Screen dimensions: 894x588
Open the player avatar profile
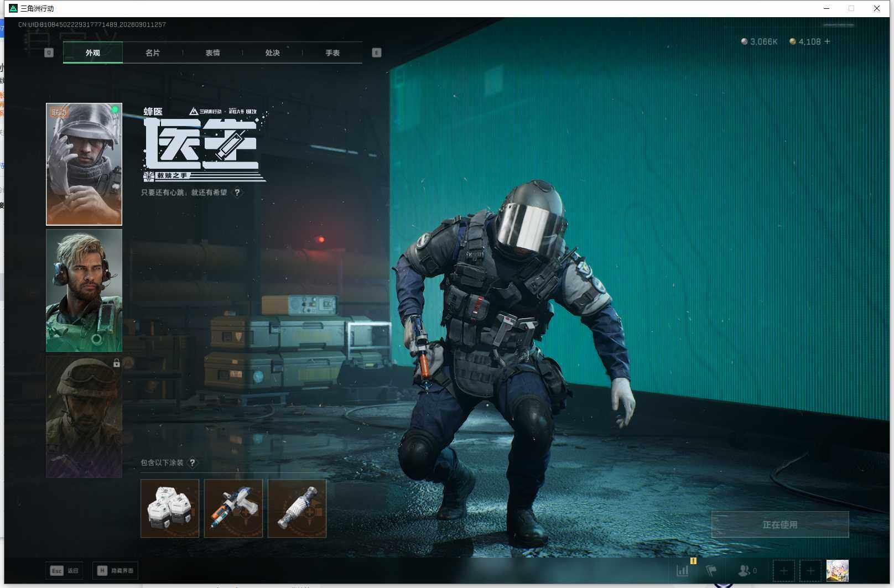pyautogui.click(x=838, y=570)
